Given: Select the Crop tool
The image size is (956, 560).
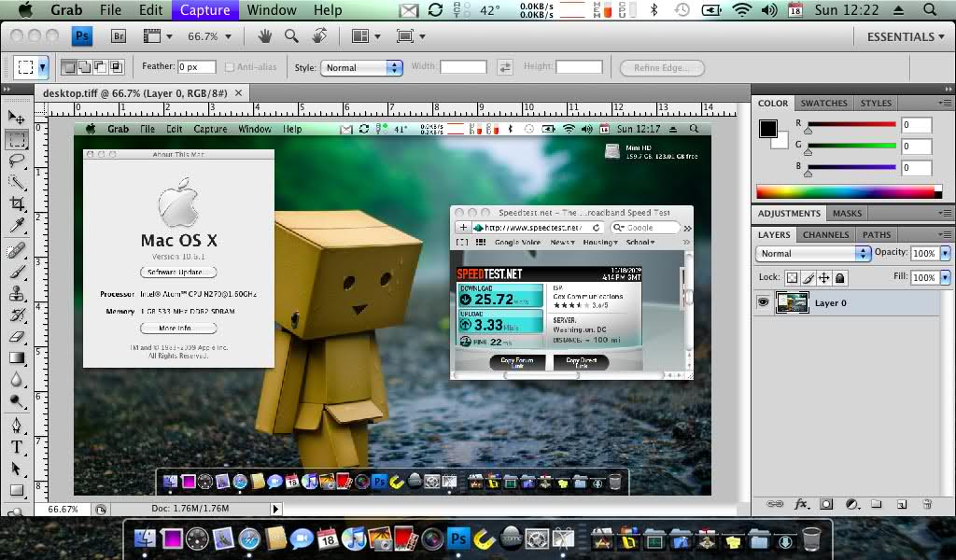Looking at the screenshot, I should [x=17, y=203].
